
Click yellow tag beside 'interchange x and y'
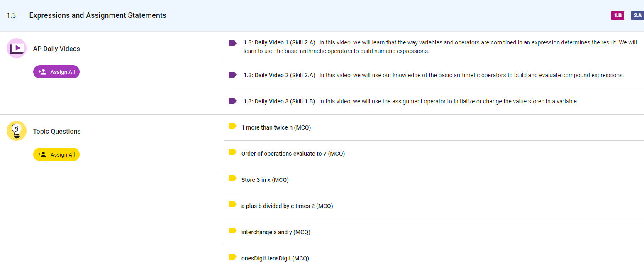232,230
